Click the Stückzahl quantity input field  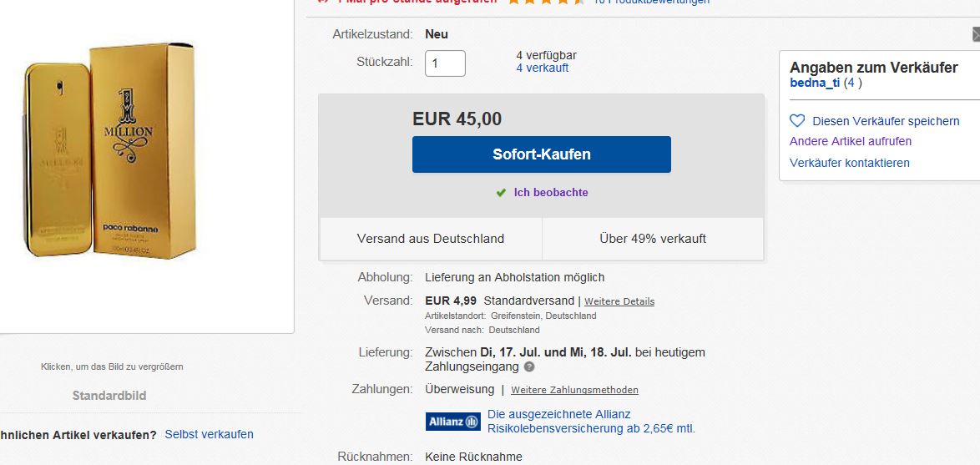[x=445, y=63]
